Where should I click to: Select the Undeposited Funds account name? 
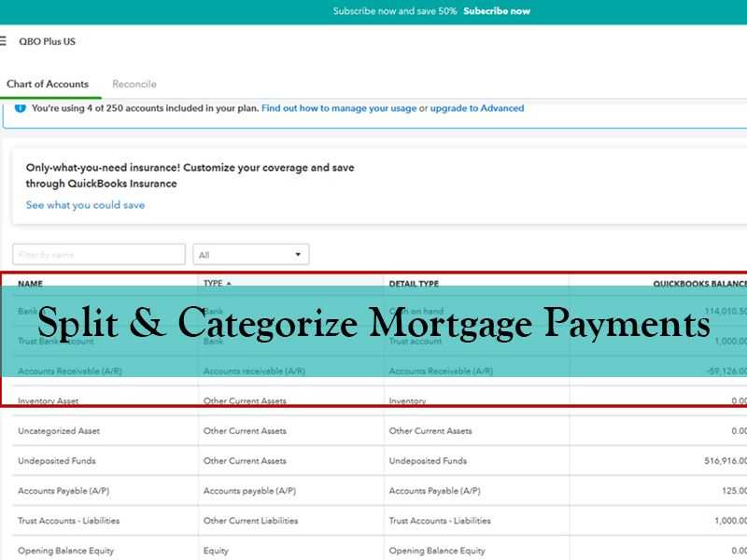point(57,461)
